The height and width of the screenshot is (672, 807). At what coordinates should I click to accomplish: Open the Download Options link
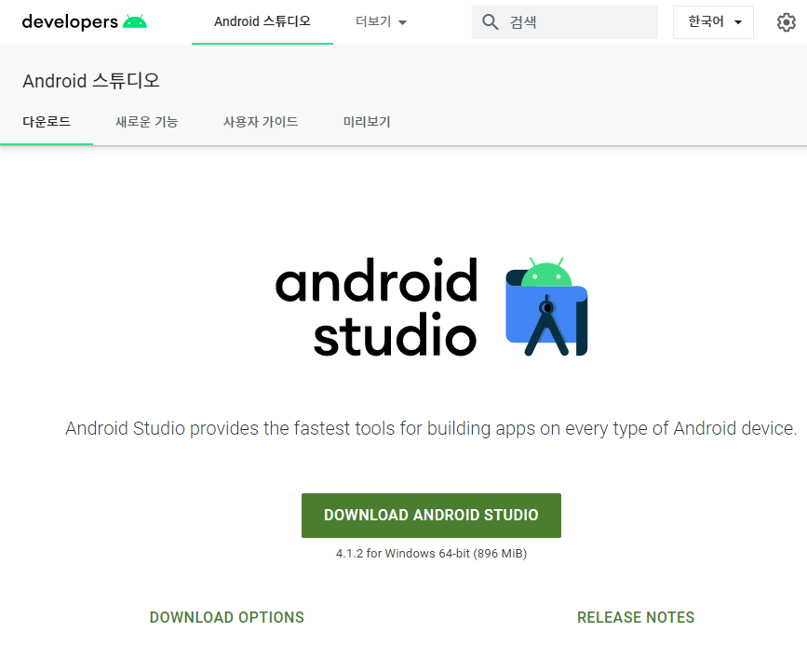(x=227, y=617)
